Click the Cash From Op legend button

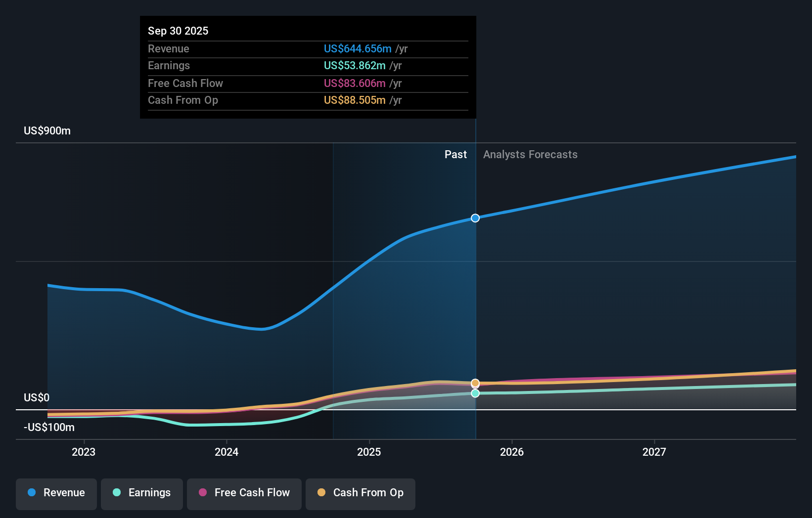360,493
